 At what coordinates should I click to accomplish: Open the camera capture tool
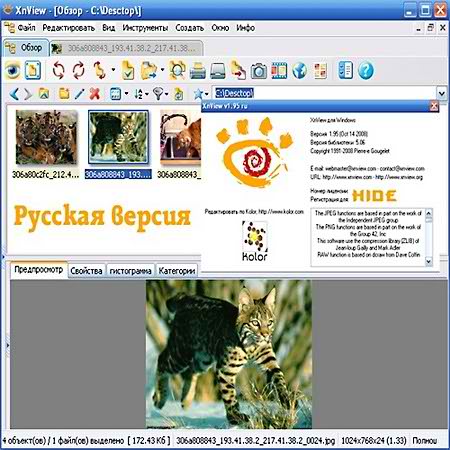[x=259, y=71]
